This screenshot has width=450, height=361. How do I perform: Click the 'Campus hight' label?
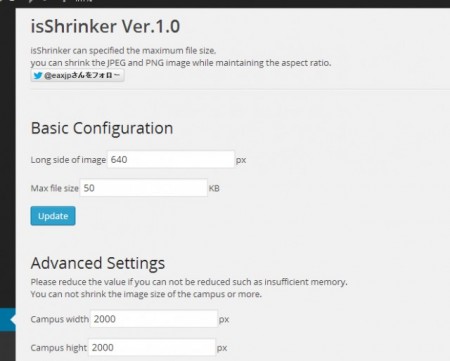pyautogui.click(x=59, y=348)
